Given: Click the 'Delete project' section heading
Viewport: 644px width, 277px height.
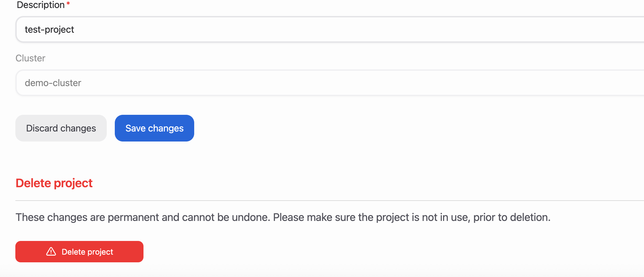Looking at the screenshot, I should (x=54, y=183).
